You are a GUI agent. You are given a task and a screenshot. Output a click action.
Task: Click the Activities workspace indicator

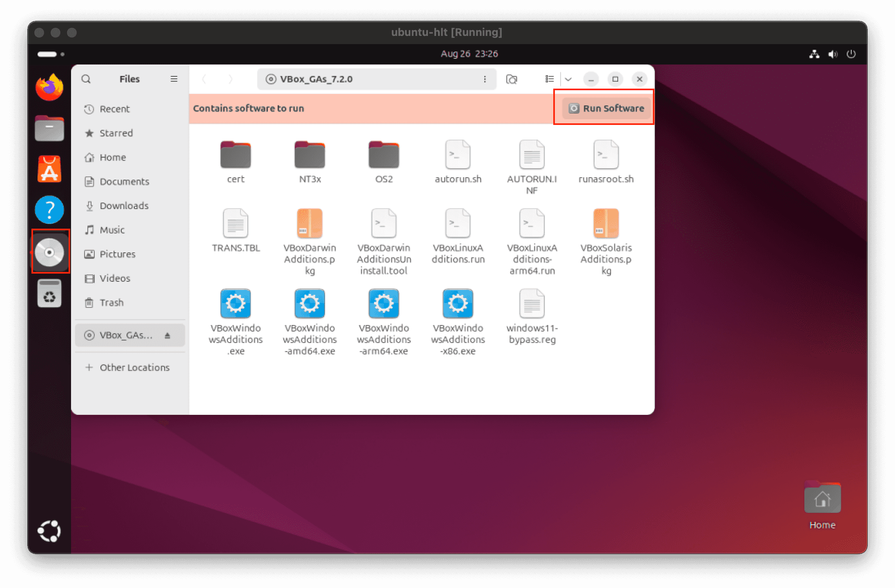coord(51,54)
